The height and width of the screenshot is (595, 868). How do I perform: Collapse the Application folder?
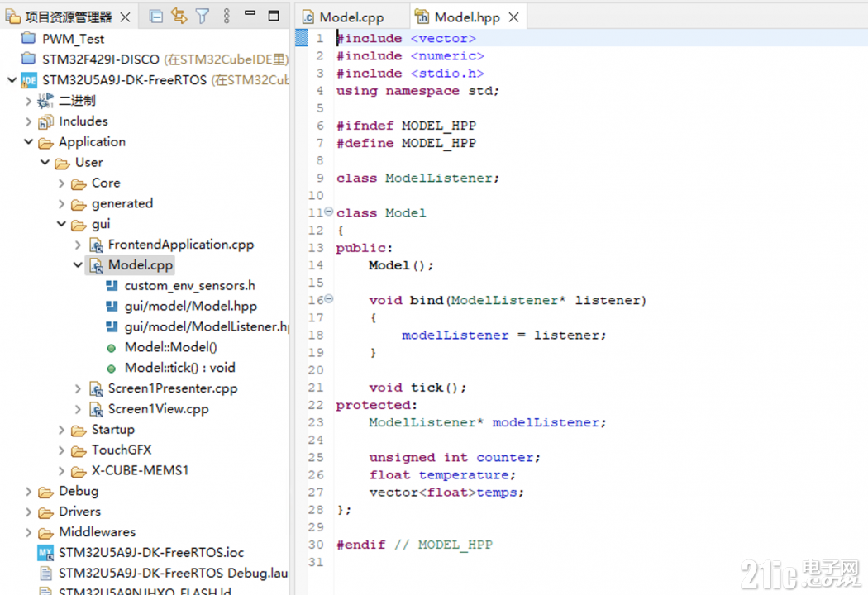tap(28, 141)
